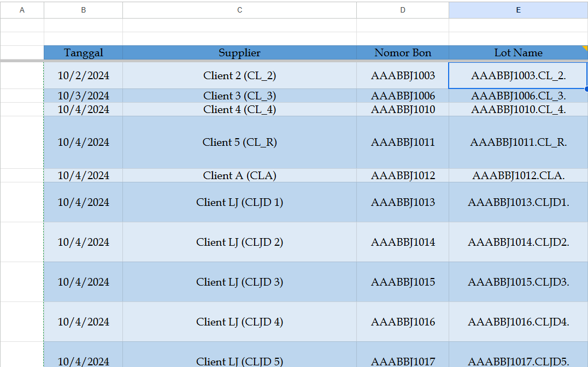Select date cell in Client 4 row
Screen dimensions: 588x367
click(x=83, y=109)
